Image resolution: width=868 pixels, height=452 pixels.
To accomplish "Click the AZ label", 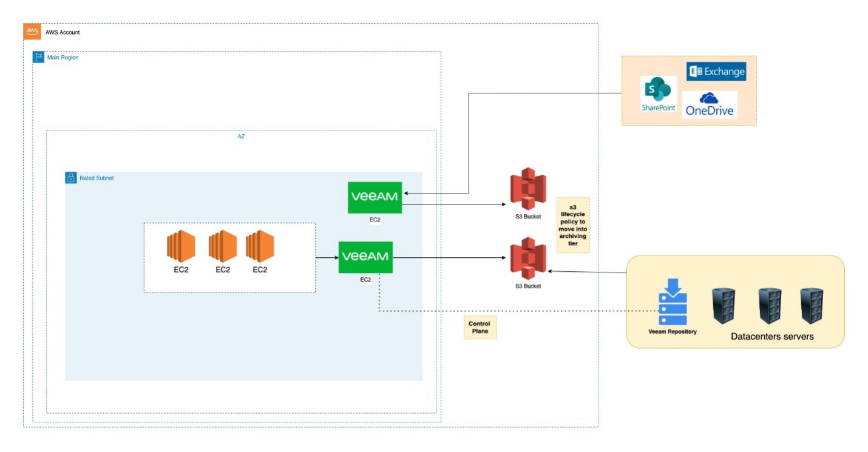I will [241, 137].
